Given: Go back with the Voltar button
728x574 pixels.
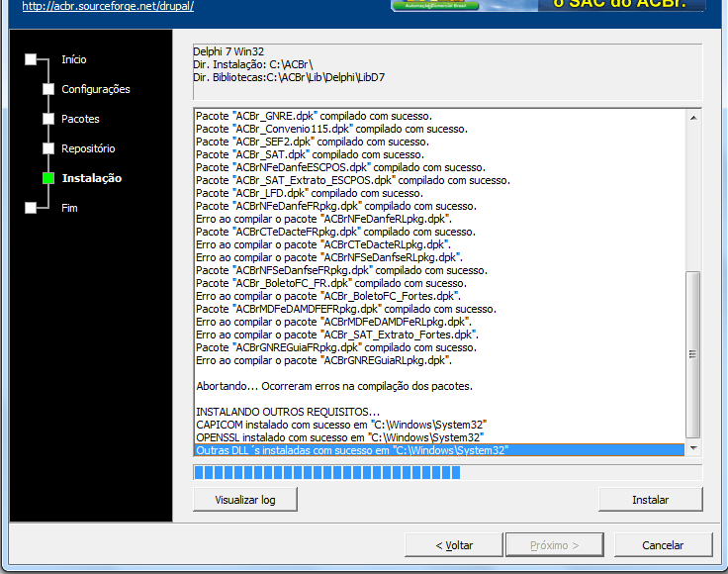Looking at the screenshot, I should (x=454, y=545).
